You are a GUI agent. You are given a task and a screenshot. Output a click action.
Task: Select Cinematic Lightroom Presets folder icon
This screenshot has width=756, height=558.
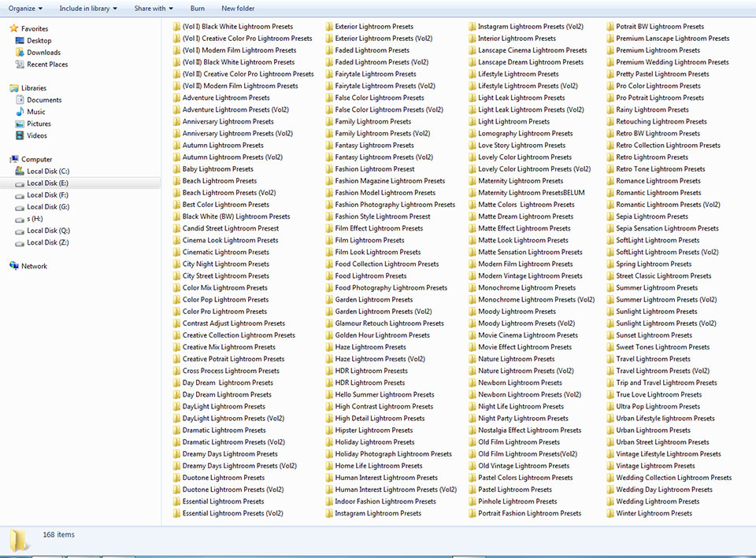tap(176, 252)
